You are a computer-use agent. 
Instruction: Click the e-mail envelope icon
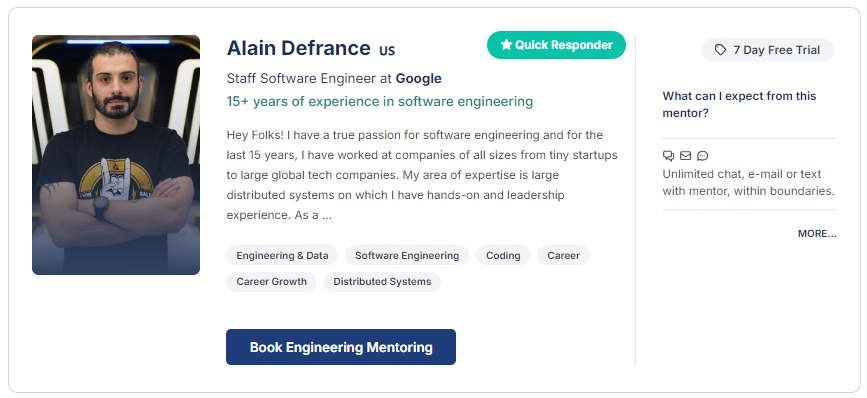point(686,156)
